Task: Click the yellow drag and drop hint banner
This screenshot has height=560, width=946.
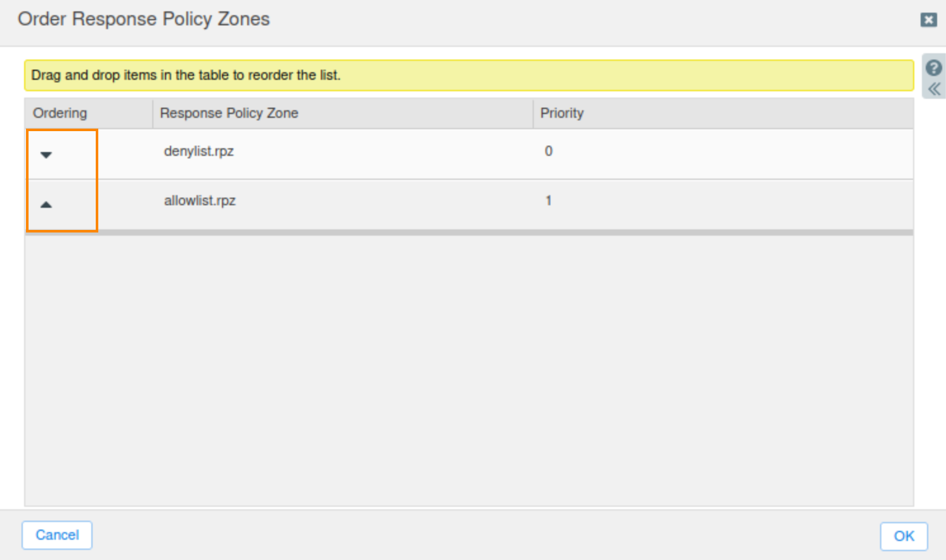Action: (469, 75)
